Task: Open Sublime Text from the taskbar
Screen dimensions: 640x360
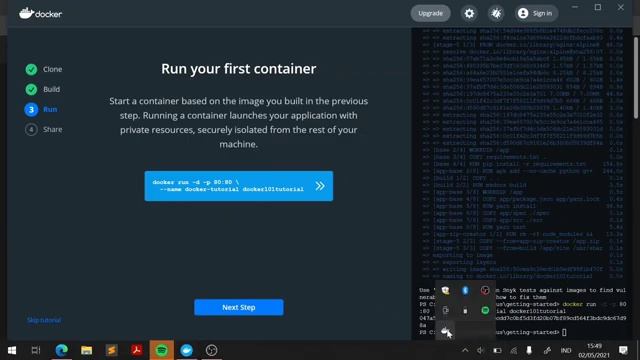Action: coord(111,350)
